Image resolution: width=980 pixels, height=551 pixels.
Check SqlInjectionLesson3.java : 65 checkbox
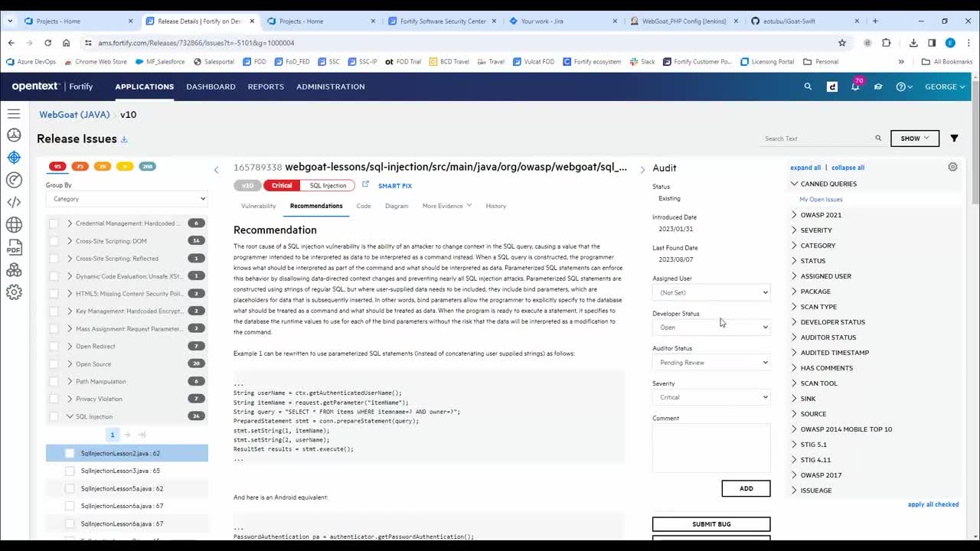pos(70,471)
